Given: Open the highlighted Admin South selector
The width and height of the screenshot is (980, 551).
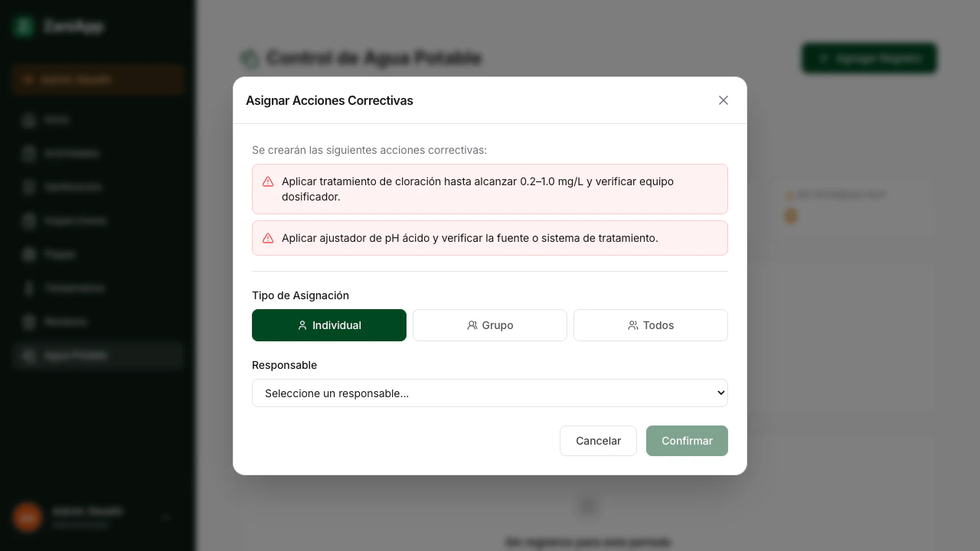Looking at the screenshot, I should coord(97,80).
